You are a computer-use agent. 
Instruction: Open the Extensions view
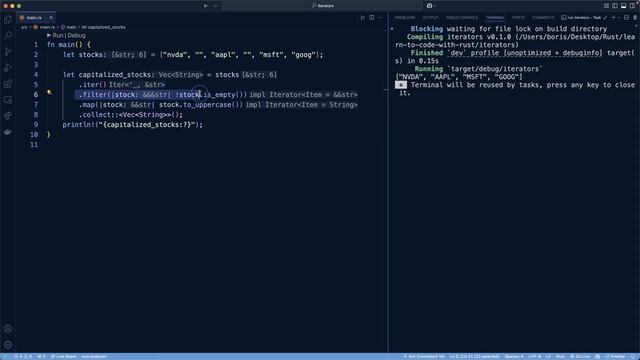pyautogui.click(x=8, y=84)
